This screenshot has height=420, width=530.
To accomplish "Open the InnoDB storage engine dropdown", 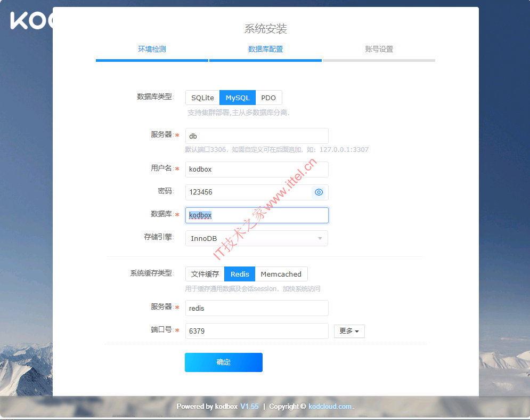I will coord(257,238).
